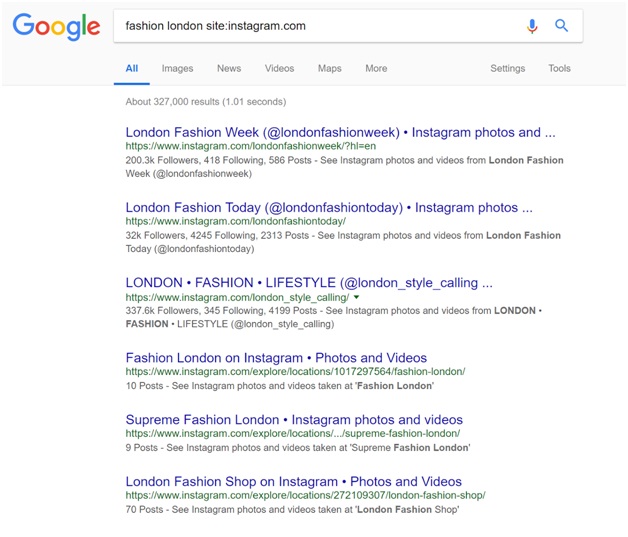Open London Fashion Week Instagram result
This screenshot has height=537, width=628.
coord(340,132)
